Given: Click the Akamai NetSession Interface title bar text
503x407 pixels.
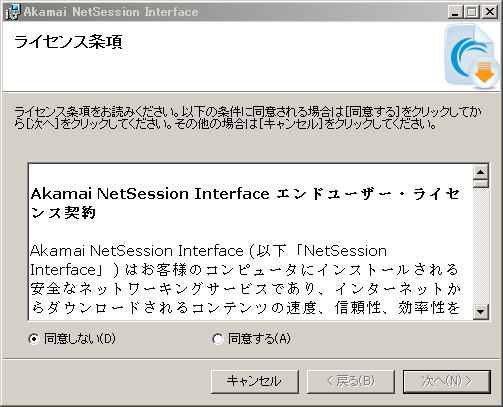Looking at the screenshot, I should coord(111,12).
